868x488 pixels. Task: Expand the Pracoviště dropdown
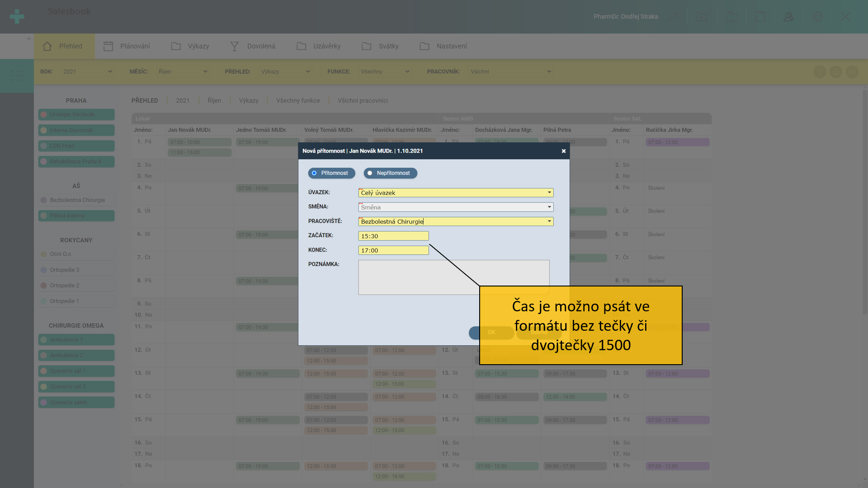[549, 221]
